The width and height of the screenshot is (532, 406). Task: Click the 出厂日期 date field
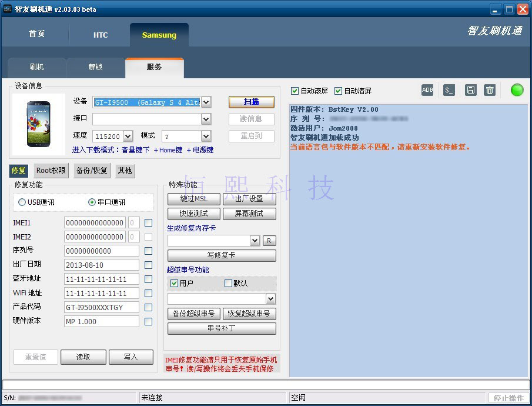click(x=102, y=265)
